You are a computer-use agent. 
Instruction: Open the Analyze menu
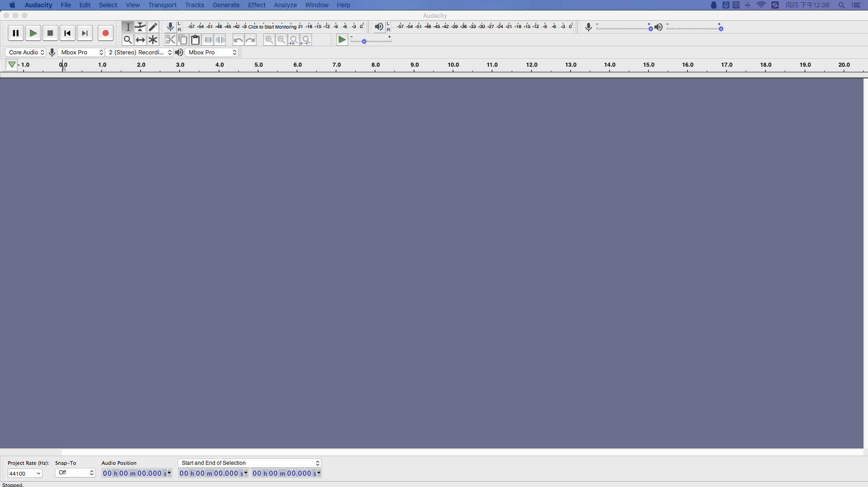pos(285,5)
